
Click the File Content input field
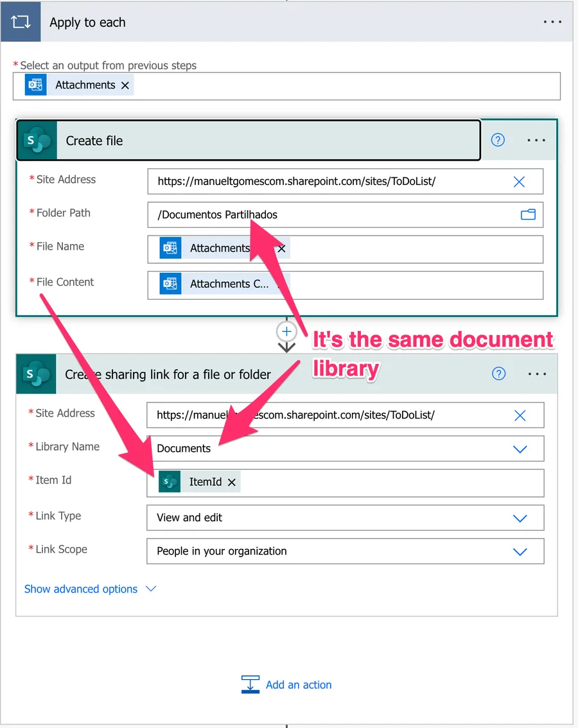(411, 284)
